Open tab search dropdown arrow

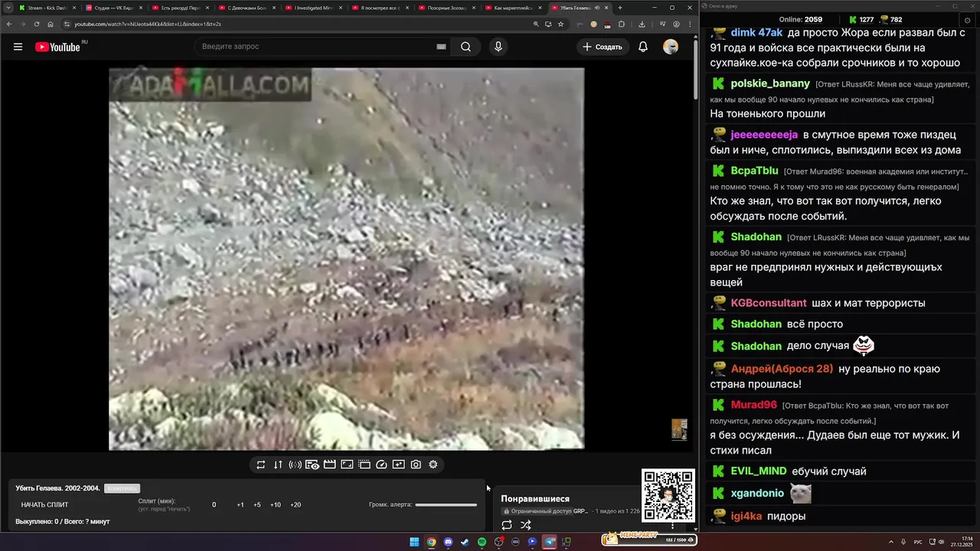pyautogui.click(x=7, y=8)
